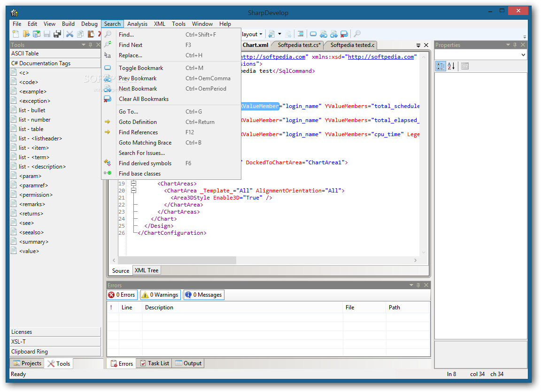Click the Categorized view icon in Properties
The width and height of the screenshot is (541, 392).
pos(441,66)
